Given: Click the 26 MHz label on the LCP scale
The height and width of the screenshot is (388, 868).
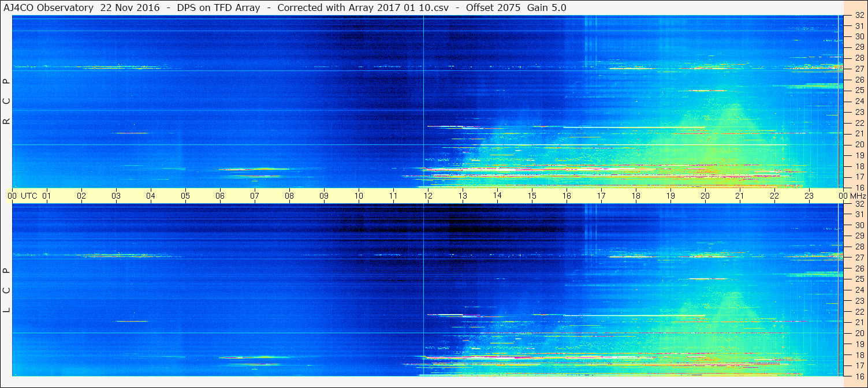Looking at the screenshot, I should pyautogui.click(x=859, y=268).
